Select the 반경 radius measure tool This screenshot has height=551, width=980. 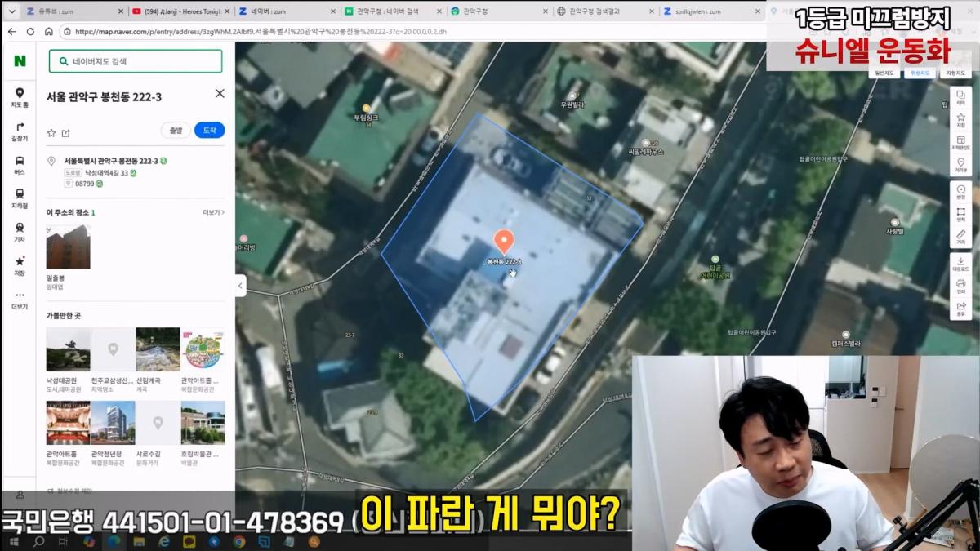960,192
